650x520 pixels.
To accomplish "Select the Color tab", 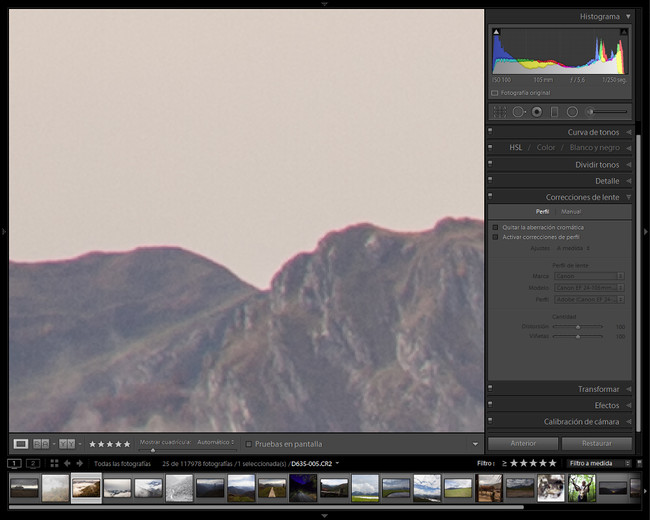I will click(x=546, y=148).
